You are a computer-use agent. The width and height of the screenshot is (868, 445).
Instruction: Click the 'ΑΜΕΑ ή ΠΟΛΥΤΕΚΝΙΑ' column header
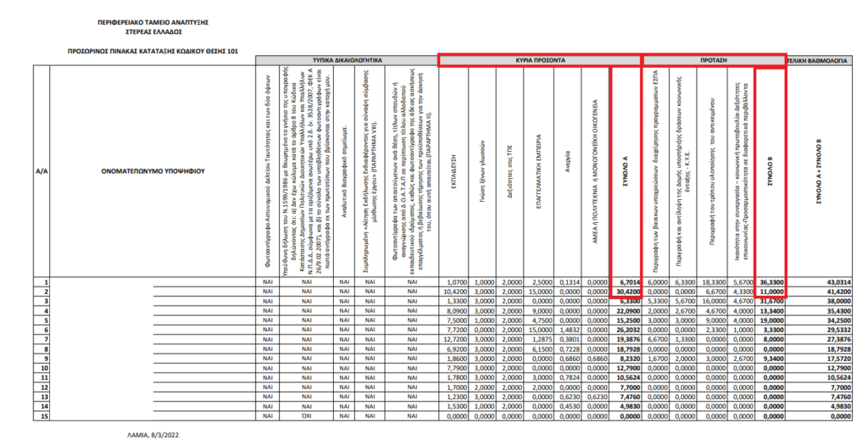pos(596,171)
